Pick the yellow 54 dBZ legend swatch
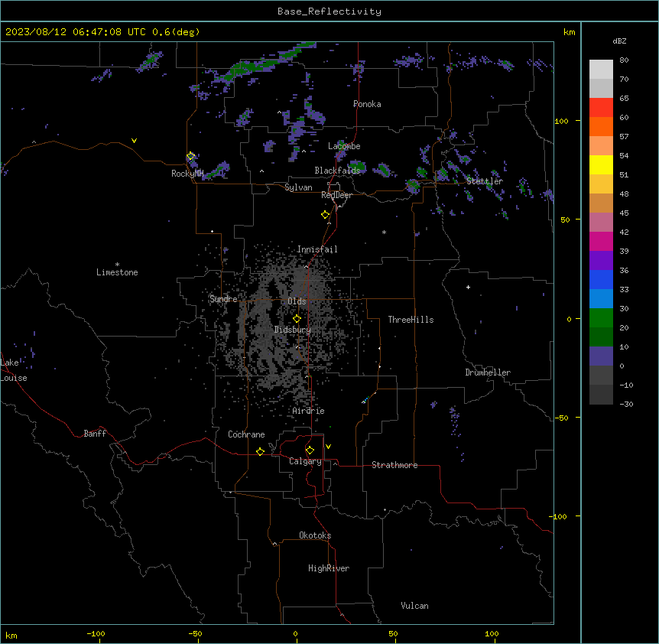Image resolution: width=659 pixels, height=644 pixels. 601,164
